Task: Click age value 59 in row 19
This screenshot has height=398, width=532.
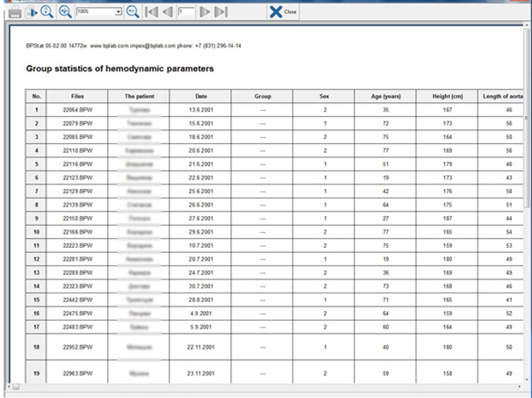Action: coord(385,373)
